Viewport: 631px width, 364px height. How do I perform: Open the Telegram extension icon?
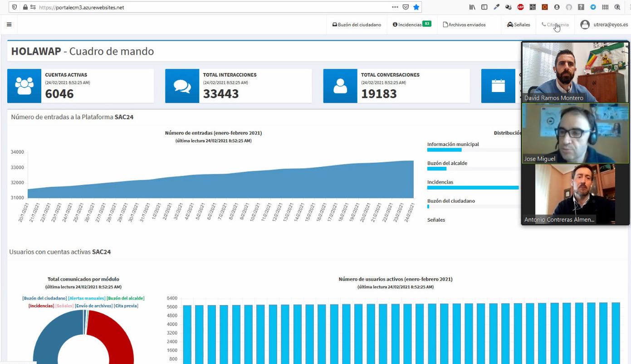point(593,7)
